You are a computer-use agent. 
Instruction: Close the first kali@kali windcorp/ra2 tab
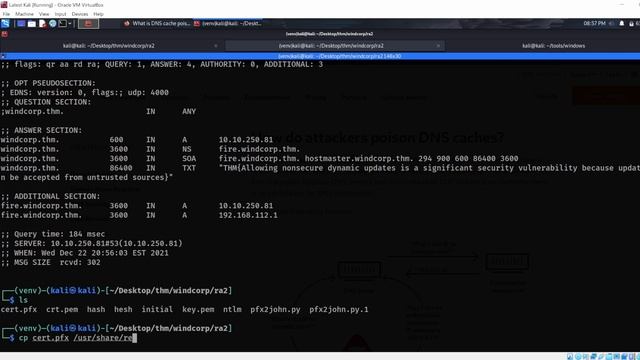click(216, 46)
